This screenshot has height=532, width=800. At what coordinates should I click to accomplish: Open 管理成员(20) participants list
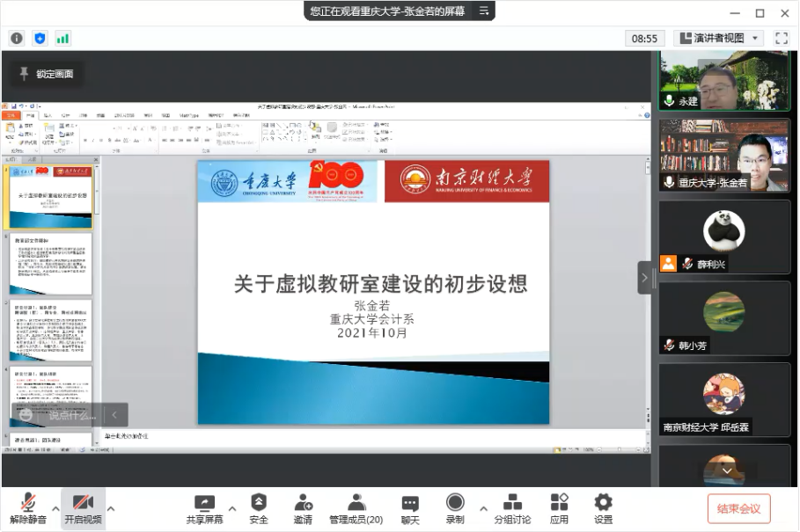(x=356, y=508)
